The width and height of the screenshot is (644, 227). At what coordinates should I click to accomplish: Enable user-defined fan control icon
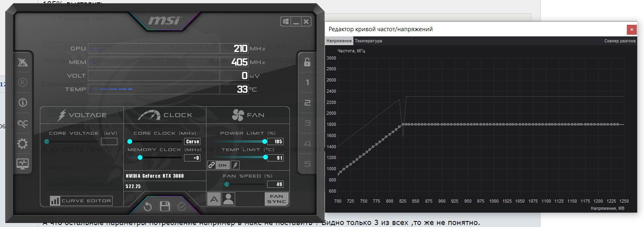[228, 199]
